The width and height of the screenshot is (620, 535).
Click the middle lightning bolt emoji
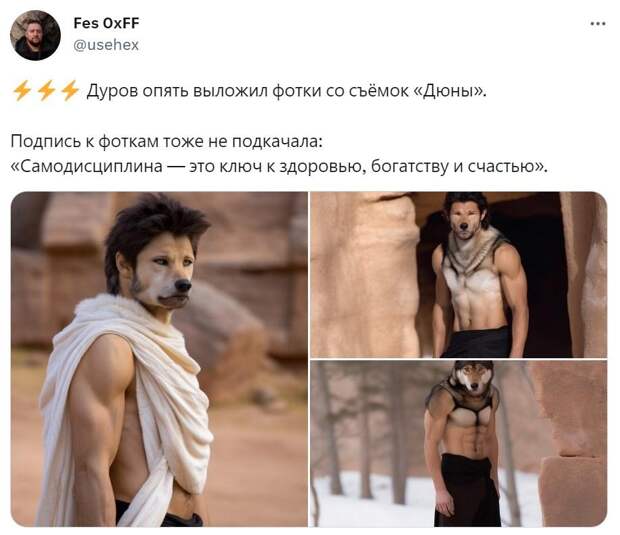46,91
